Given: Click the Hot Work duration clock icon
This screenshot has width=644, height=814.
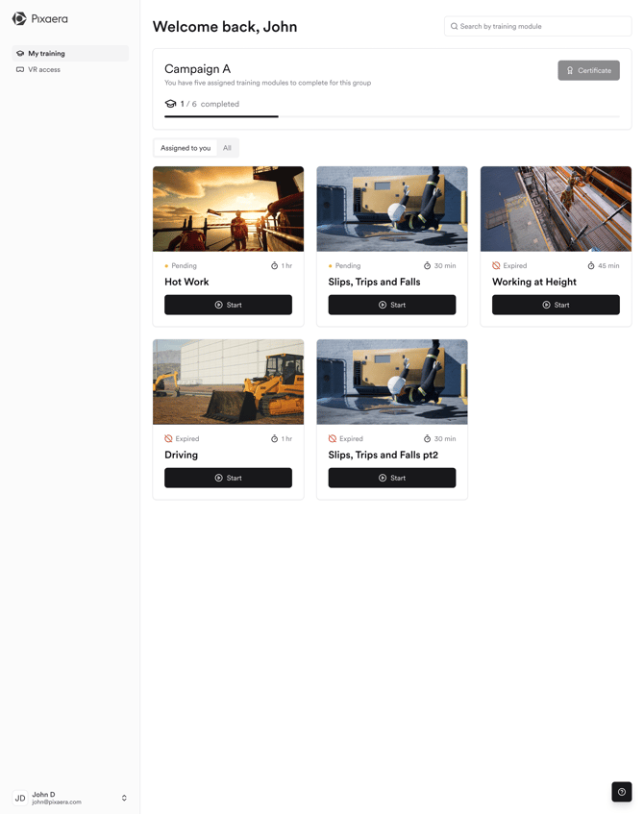Looking at the screenshot, I should tap(274, 266).
